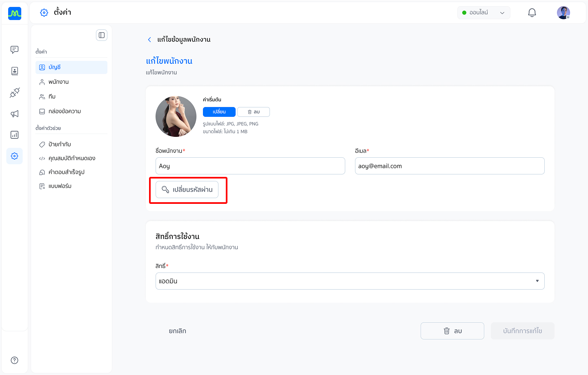Click the blue เปลี่ยน photo button

tap(219, 112)
